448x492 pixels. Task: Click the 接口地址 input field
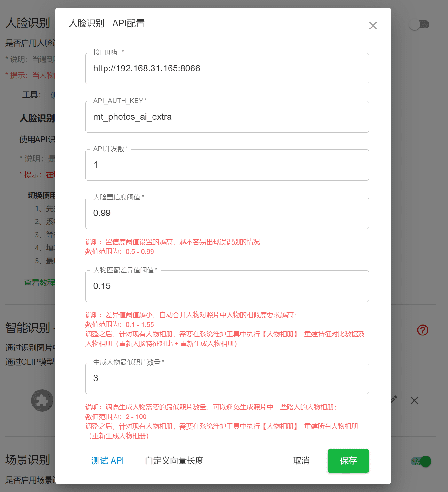click(x=227, y=69)
